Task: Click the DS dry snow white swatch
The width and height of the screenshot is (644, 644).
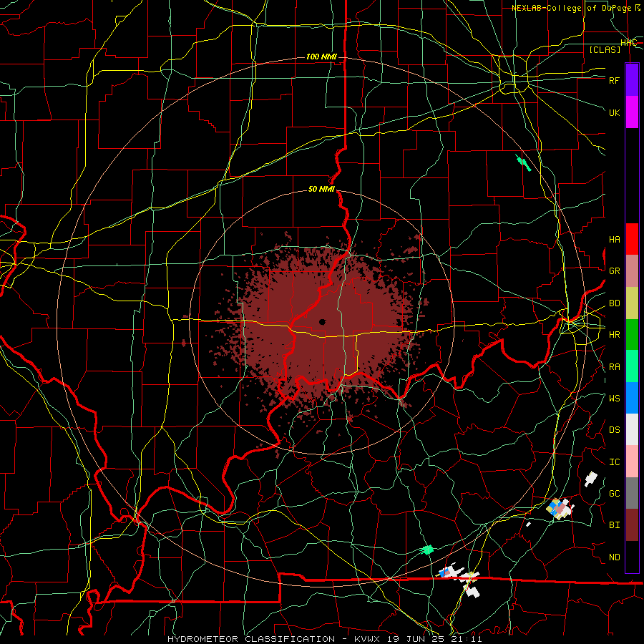Action: [x=632, y=429]
